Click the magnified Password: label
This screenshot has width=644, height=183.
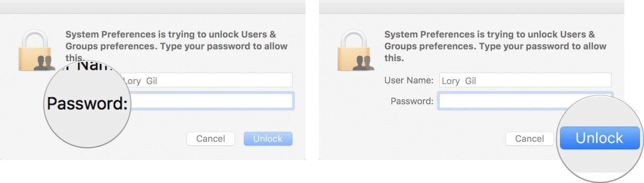[x=87, y=104]
